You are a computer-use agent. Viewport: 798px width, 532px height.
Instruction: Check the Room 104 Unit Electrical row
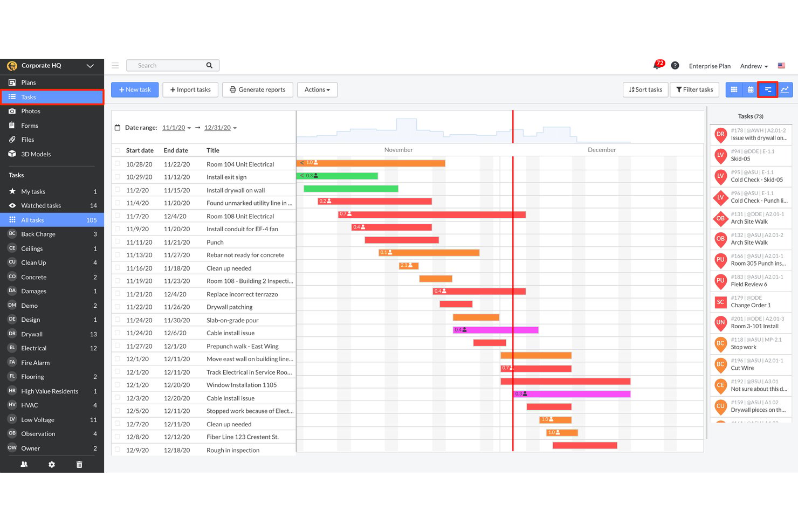pyautogui.click(x=118, y=164)
